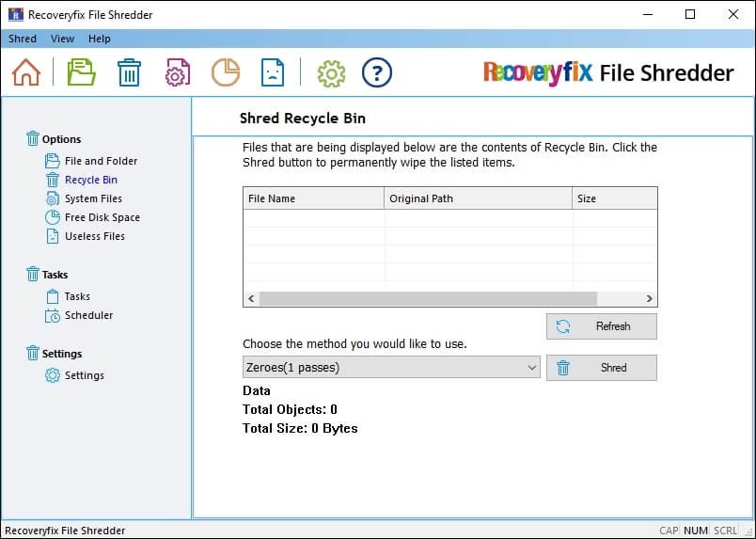Click the NUM status bar indicator
Image resolution: width=756 pixels, height=539 pixels.
695,531
